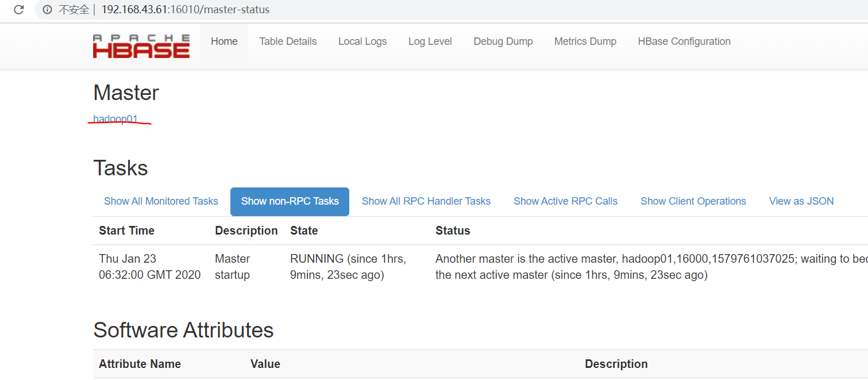Click the Value column header
Viewport: 868px width, 380px height.
coord(265,364)
